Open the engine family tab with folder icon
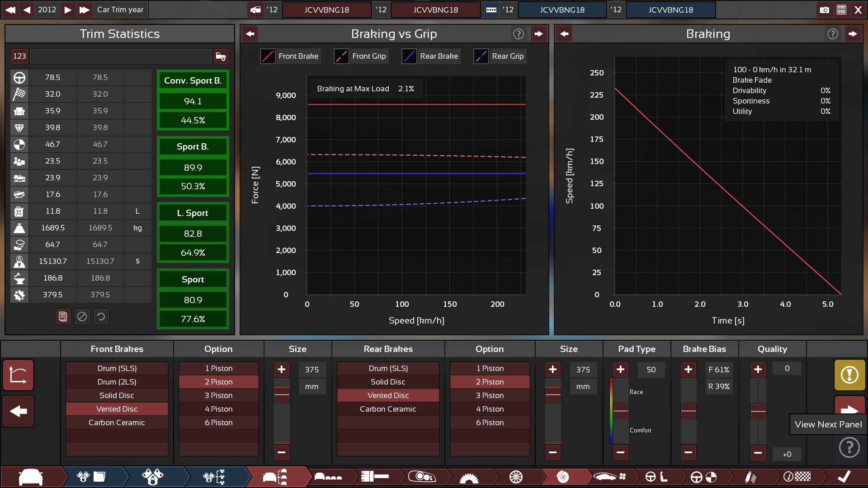 (92, 477)
